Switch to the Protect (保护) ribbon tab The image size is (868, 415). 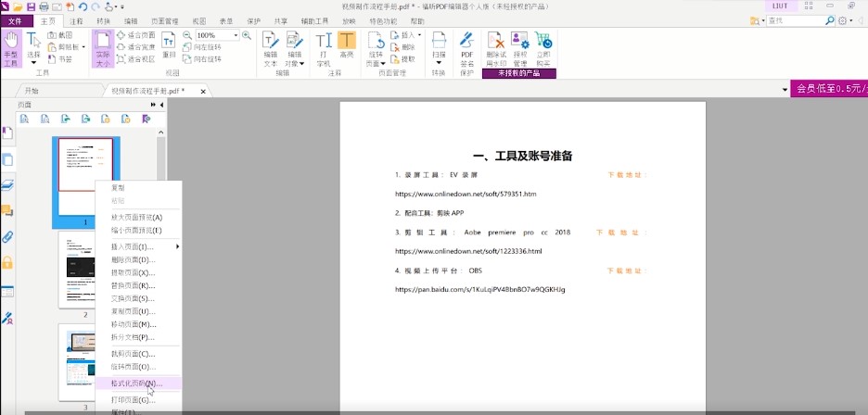tap(253, 21)
